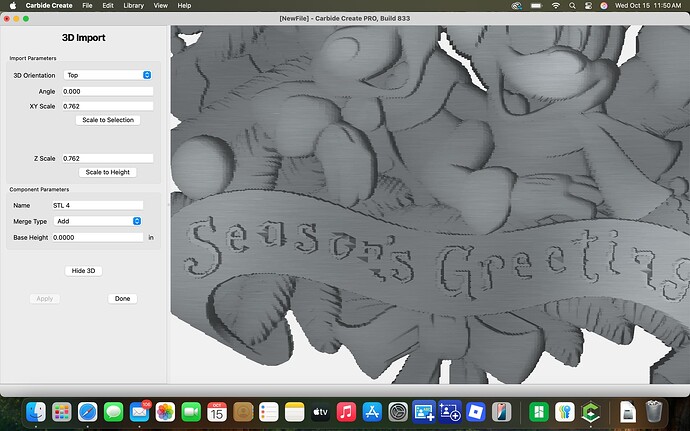Open the Trash from the dock
Viewport: 690px width, 431px height.
pos(654,413)
